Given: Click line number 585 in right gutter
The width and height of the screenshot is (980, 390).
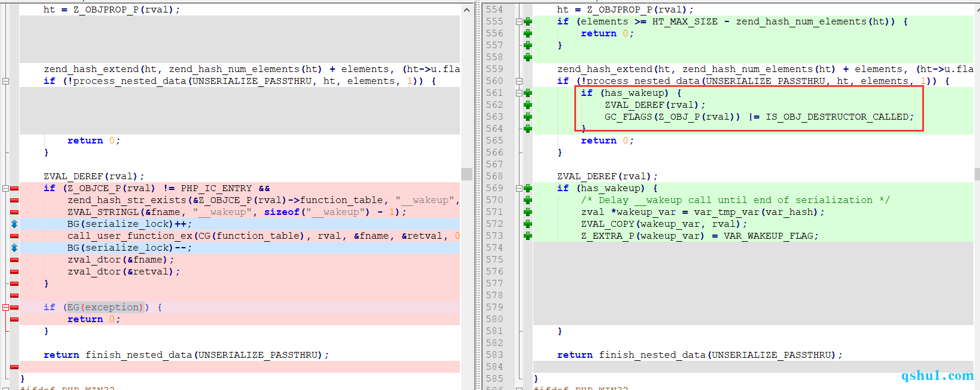Looking at the screenshot, I should coord(494,379).
